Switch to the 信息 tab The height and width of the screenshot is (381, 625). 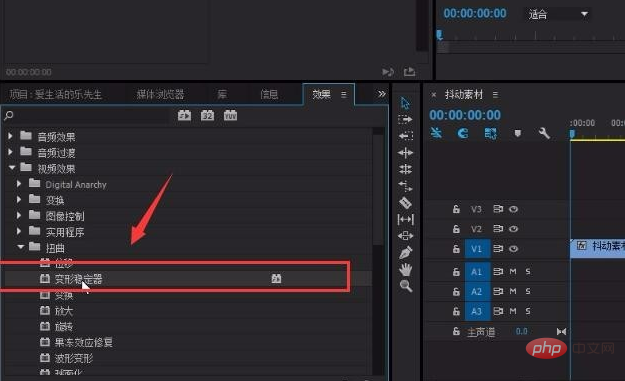coord(269,94)
